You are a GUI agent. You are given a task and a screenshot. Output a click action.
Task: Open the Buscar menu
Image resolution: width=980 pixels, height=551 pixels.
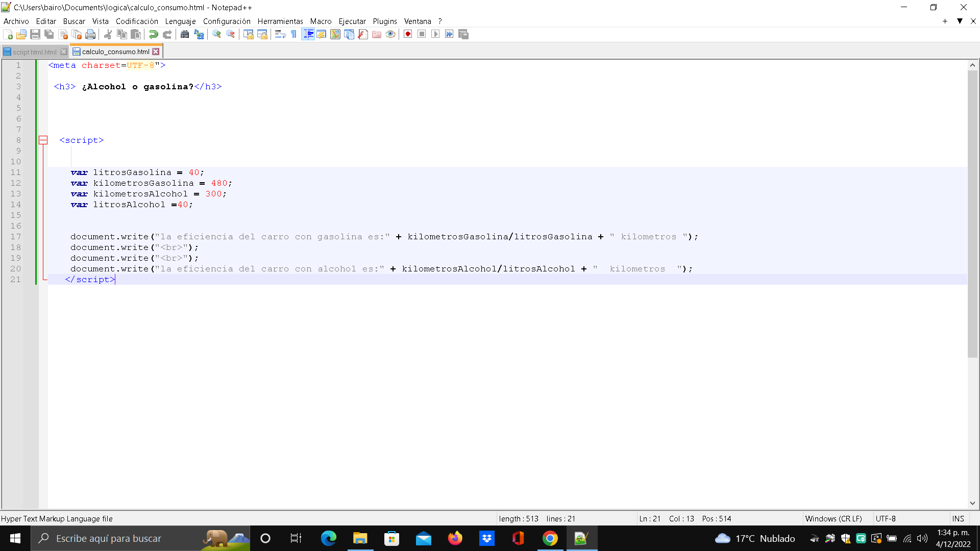[74, 21]
